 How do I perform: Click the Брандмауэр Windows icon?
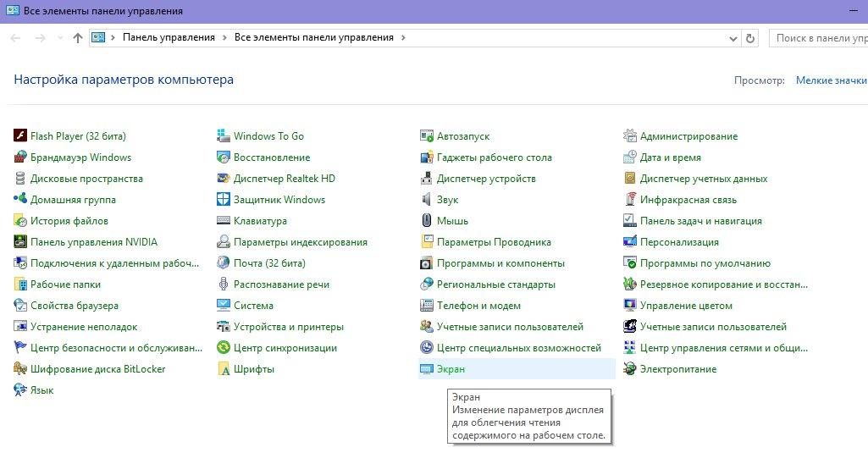[x=21, y=157]
